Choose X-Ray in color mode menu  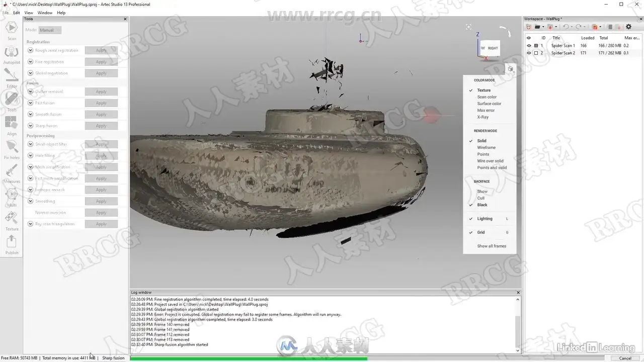click(483, 117)
